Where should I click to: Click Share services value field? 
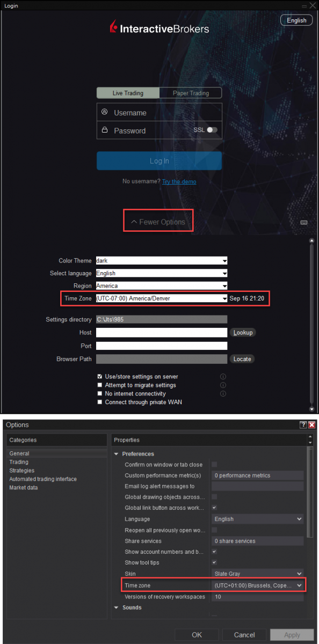(257, 541)
